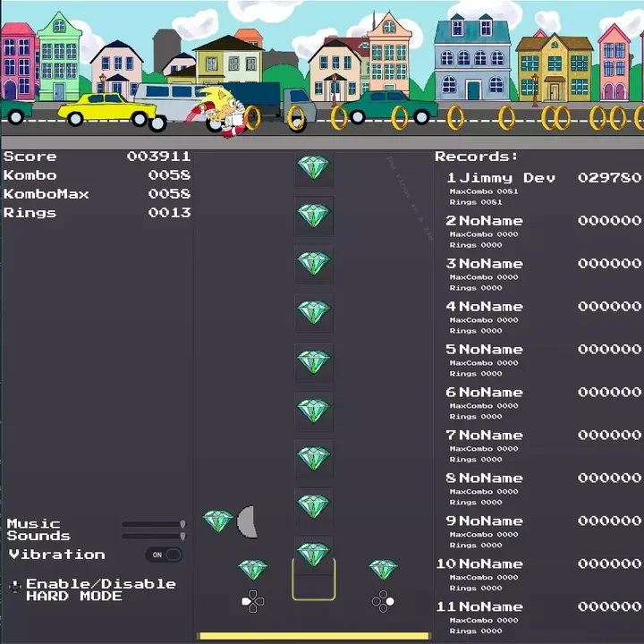Viewport: 644px width, 644px height.
Task: Adjust the Sounds volume slider
Action: 154,536
